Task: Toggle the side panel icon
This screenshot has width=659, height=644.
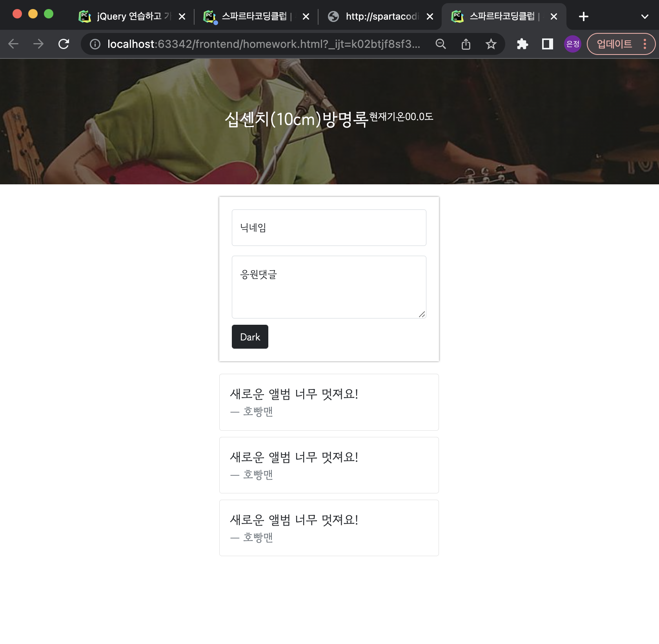Action: click(548, 44)
